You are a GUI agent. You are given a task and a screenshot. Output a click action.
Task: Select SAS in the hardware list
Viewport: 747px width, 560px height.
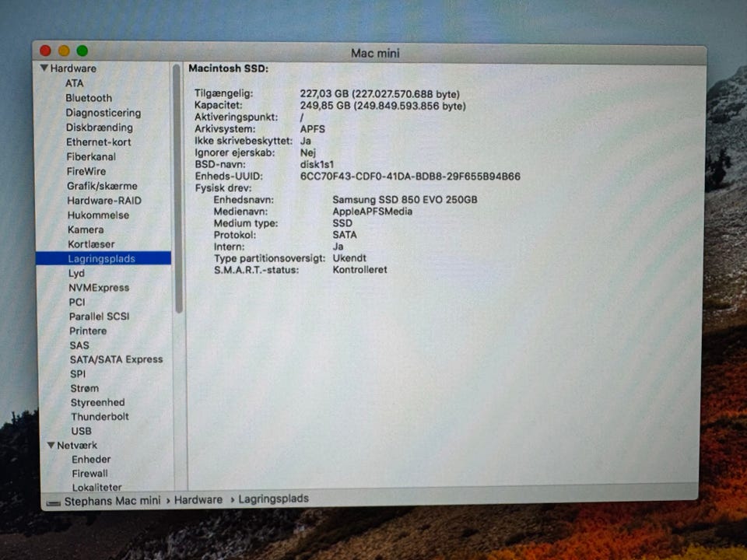point(79,345)
